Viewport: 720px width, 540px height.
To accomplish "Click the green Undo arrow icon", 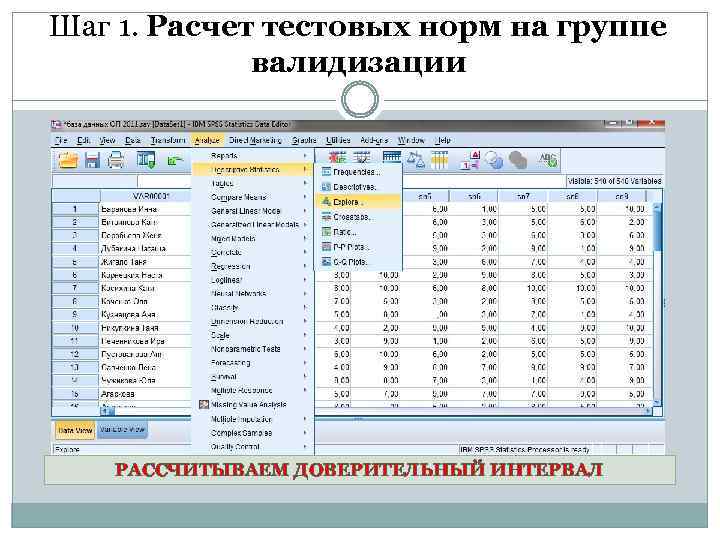I will point(175,161).
